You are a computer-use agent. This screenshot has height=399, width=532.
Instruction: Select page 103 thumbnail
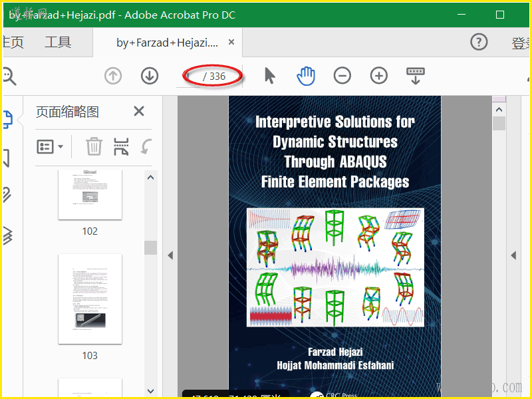(90, 299)
